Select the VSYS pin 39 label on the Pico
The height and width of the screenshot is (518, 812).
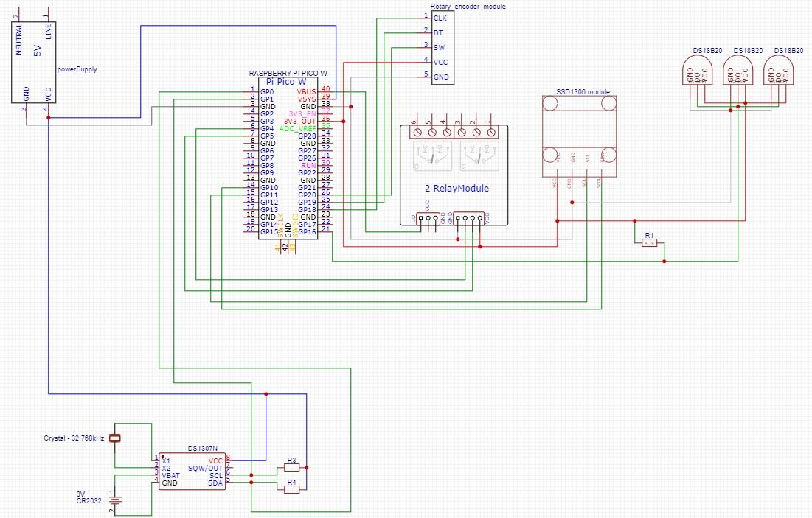(307, 99)
